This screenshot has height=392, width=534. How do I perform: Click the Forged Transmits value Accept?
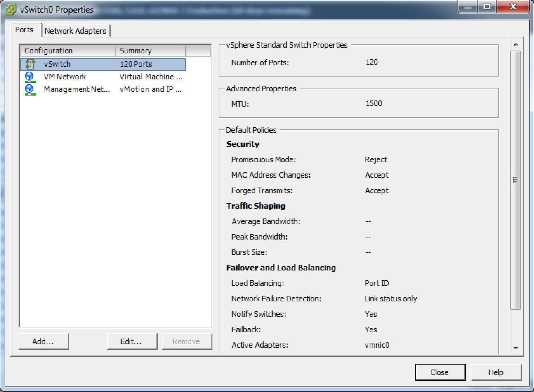[377, 191]
